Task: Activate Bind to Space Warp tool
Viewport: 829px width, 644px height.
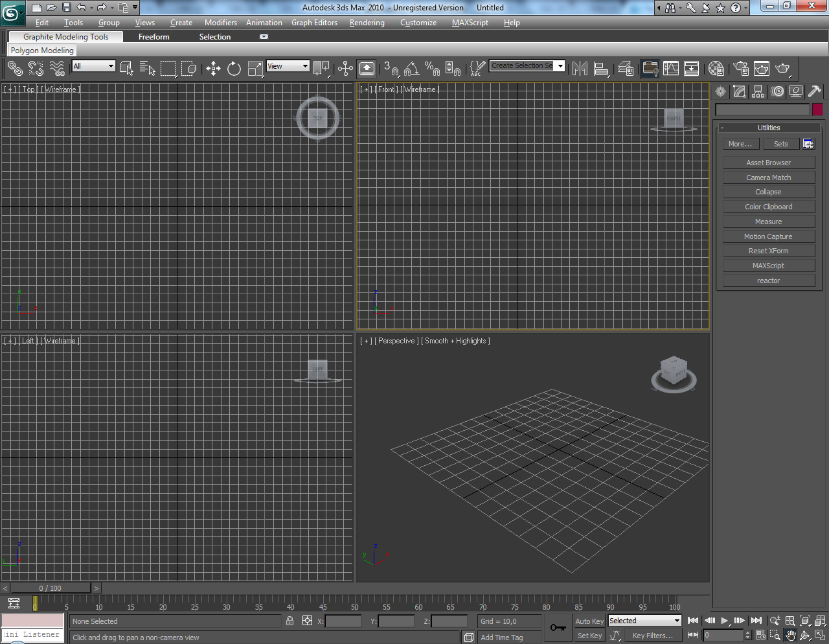Action: coord(57,68)
